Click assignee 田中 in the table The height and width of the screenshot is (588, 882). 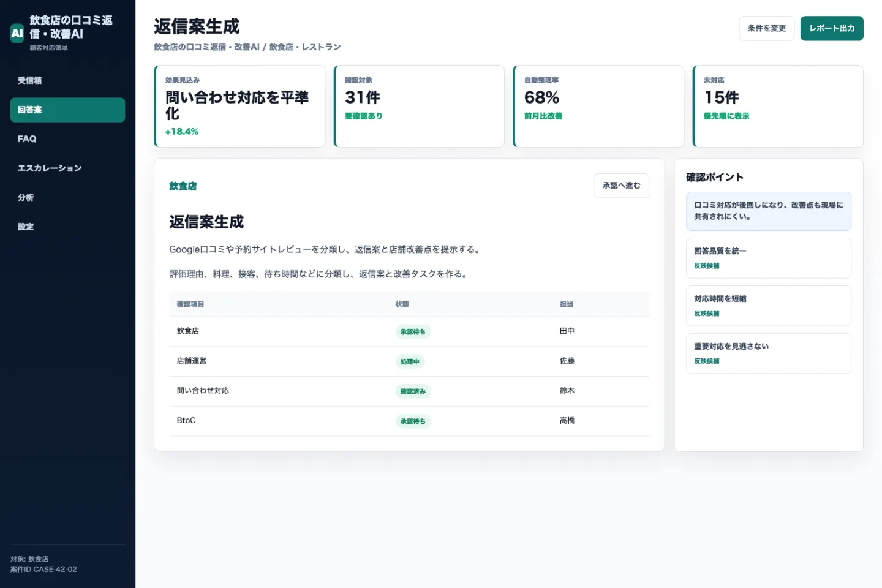coord(567,331)
